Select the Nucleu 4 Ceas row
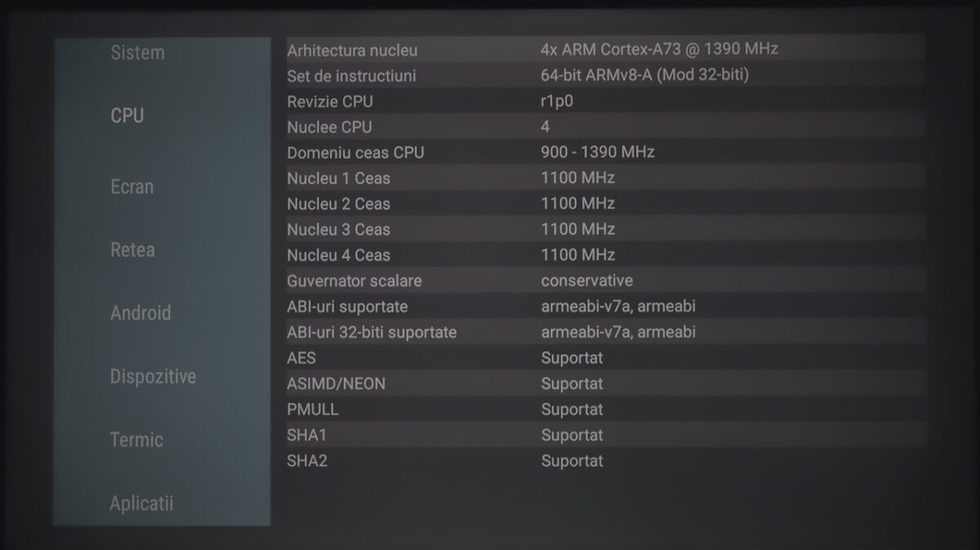Screen dimensions: 980x550 pyautogui.click(x=604, y=255)
